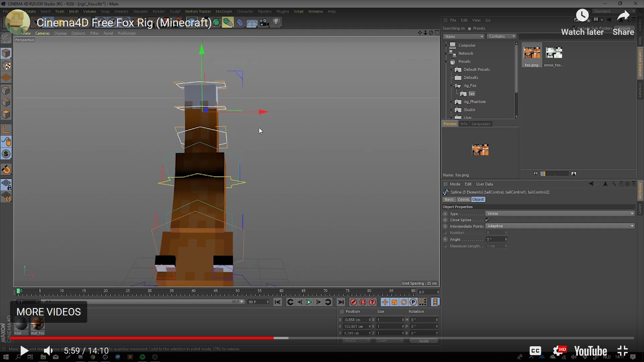The height and width of the screenshot is (362, 644).
Task: Toggle attribute manager lock icon
Action: click(621, 184)
